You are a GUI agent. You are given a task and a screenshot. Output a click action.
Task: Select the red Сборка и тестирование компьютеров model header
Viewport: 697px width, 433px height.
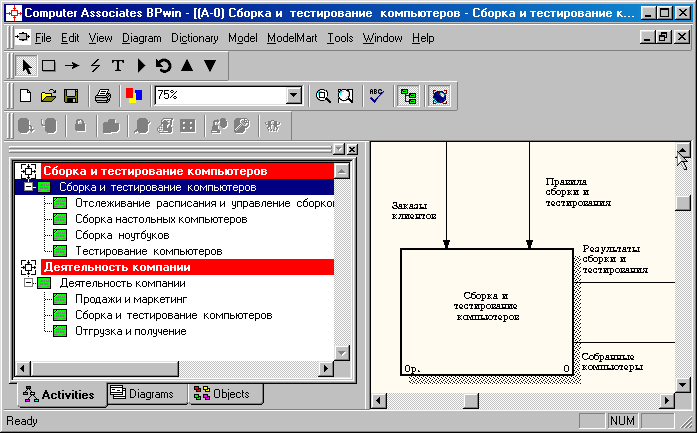188,171
